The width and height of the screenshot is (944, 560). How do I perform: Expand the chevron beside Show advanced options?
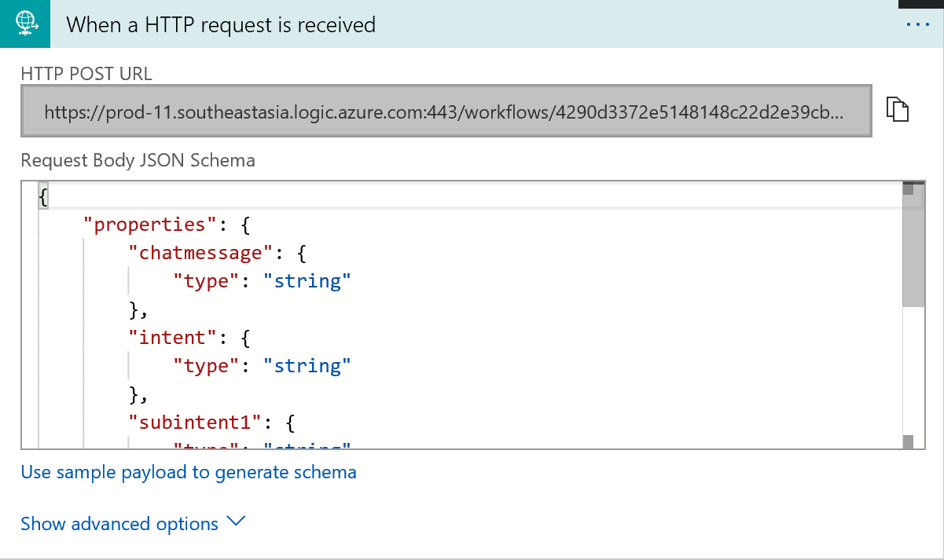236,522
